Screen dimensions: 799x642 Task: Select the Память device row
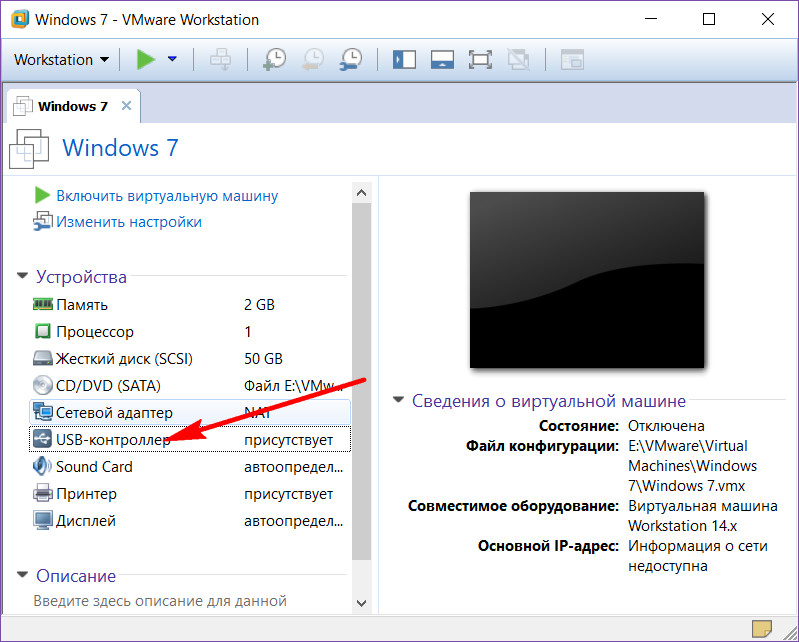coord(190,305)
